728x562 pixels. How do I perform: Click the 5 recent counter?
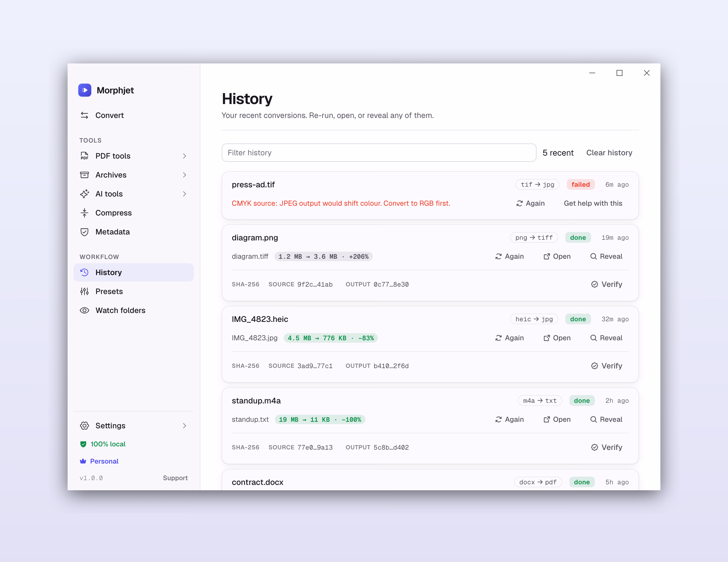coord(558,153)
